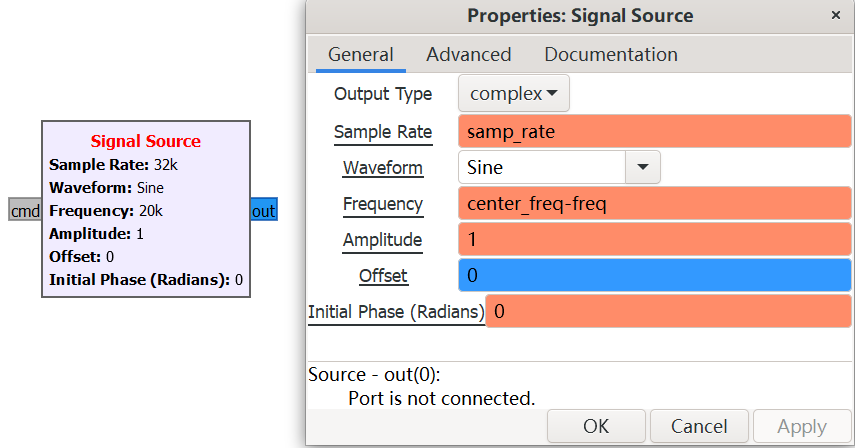Image resolution: width=855 pixels, height=448 pixels.
Task: Click the Frequency input field
Action: (x=655, y=204)
